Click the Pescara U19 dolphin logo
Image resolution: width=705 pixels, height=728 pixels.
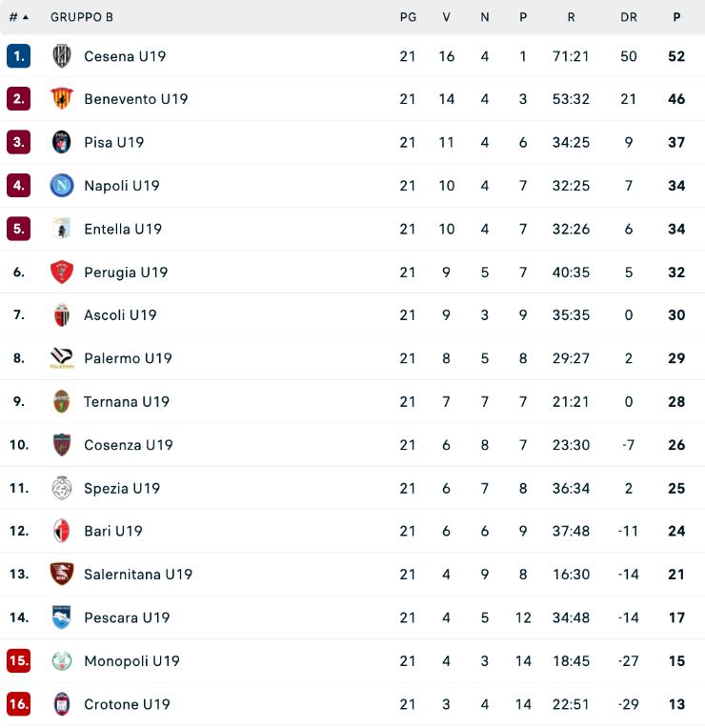click(62, 617)
